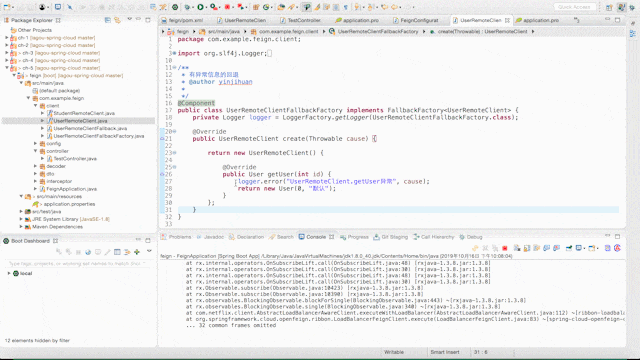Click the Relaunch icon in main toolbar

(x=241, y=7)
